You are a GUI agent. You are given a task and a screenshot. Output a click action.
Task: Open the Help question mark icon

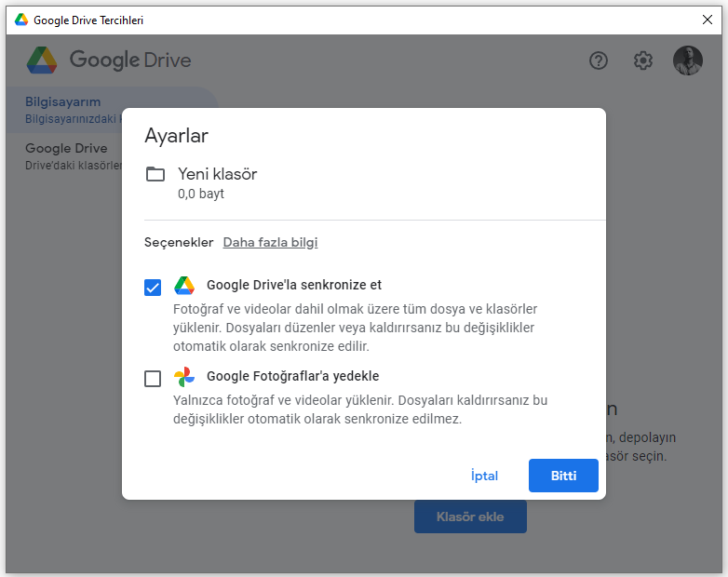coord(599,60)
